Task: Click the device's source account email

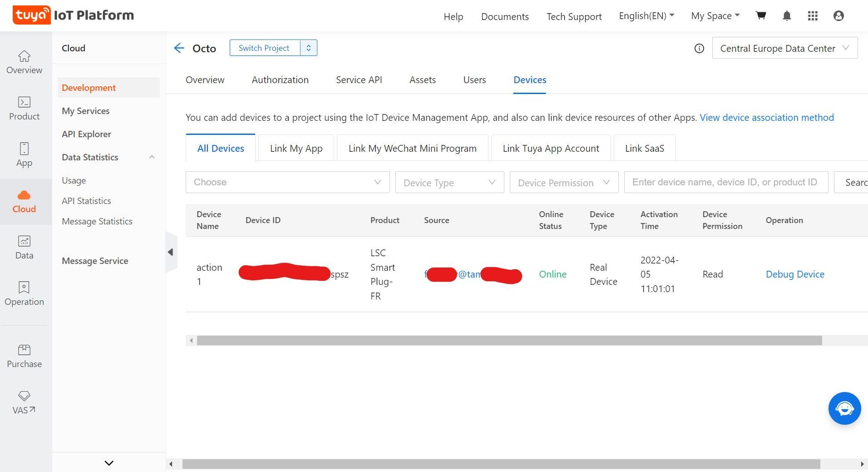Action: click(x=473, y=274)
